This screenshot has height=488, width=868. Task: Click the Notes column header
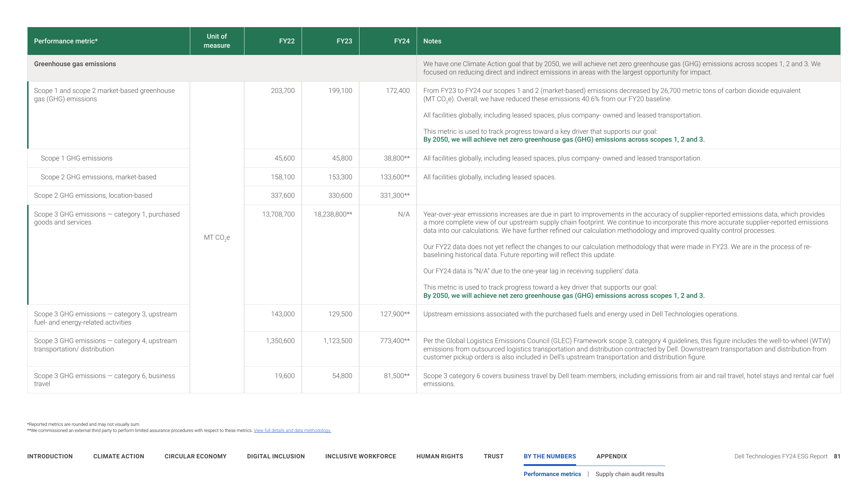point(432,41)
